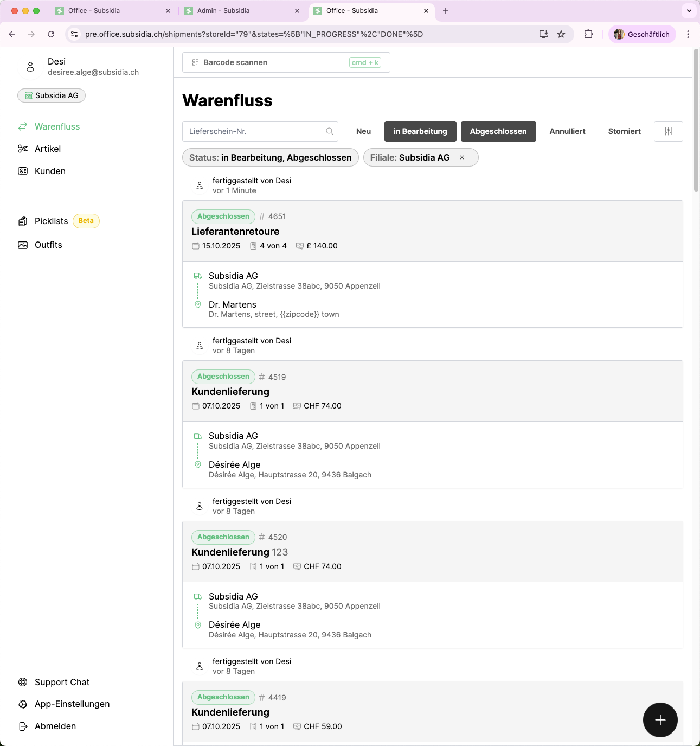Bookmark this page with the star icon
Image resolution: width=700 pixels, height=746 pixels.
[x=561, y=34]
